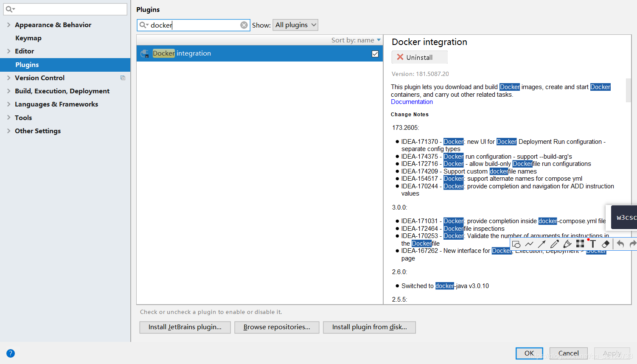637x364 pixels.
Task: Expand Languages & Frameworks section
Action: 8,104
